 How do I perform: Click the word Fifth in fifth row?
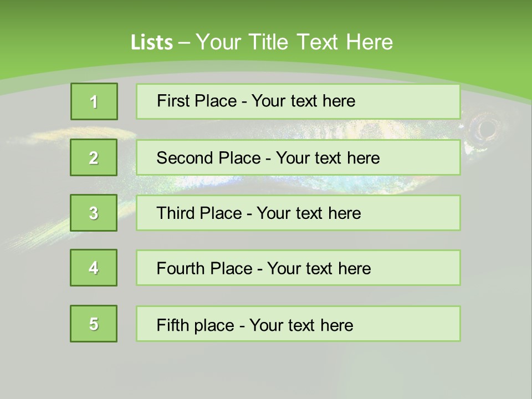point(173,325)
